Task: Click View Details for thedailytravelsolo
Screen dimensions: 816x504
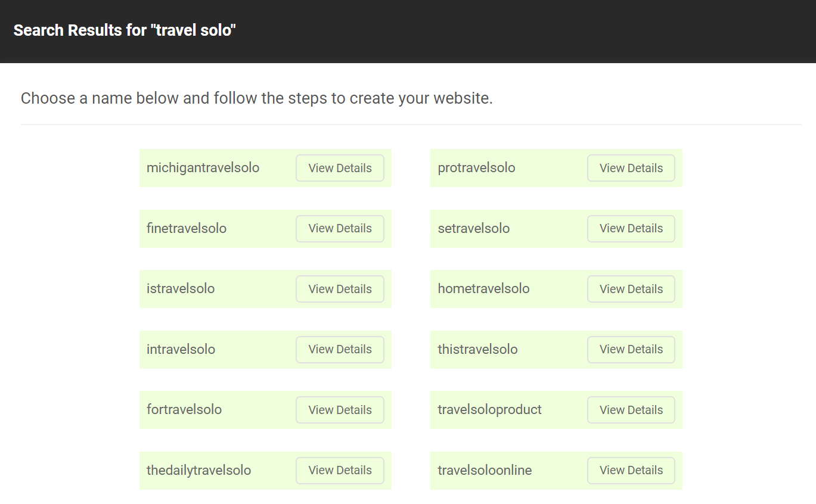Action: tap(340, 470)
